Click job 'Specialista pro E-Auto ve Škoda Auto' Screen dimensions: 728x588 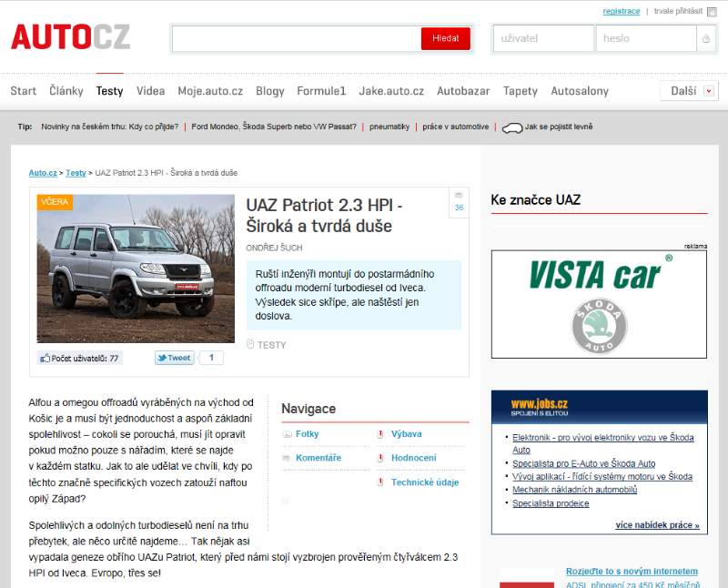[583, 463]
